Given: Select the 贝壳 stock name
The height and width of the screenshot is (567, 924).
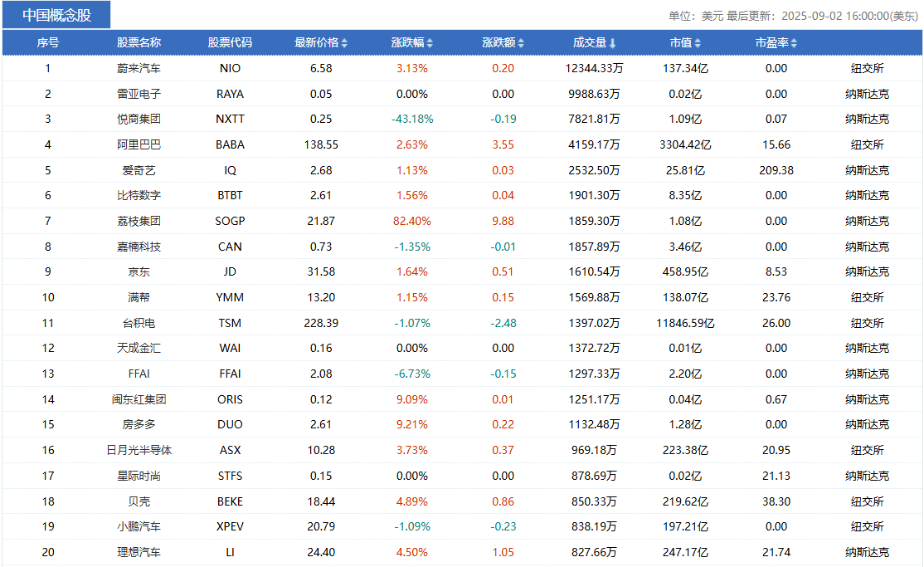Looking at the screenshot, I should [x=139, y=501].
